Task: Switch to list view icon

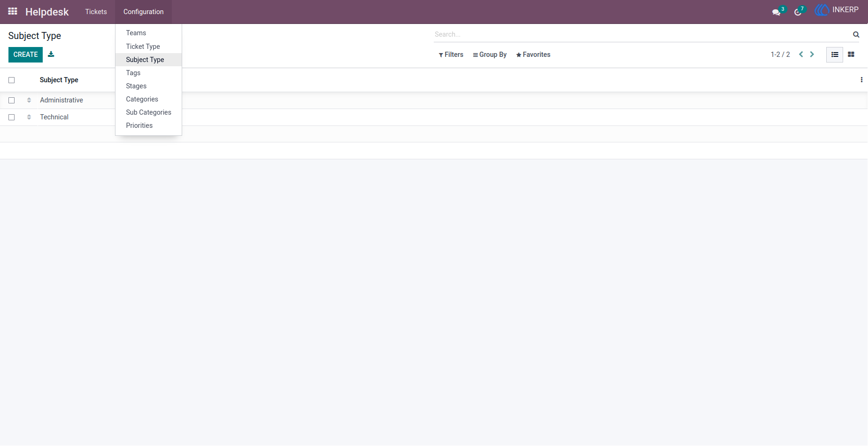Action: (x=835, y=55)
